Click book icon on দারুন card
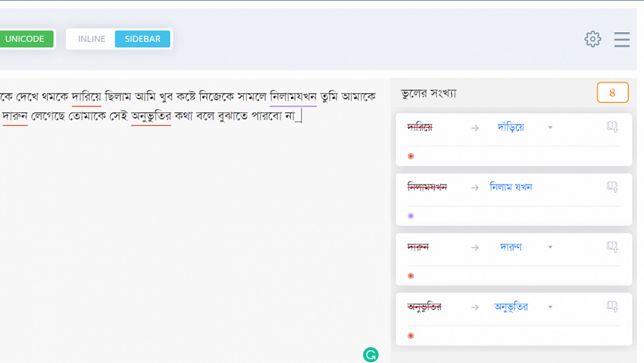 (x=612, y=247)
